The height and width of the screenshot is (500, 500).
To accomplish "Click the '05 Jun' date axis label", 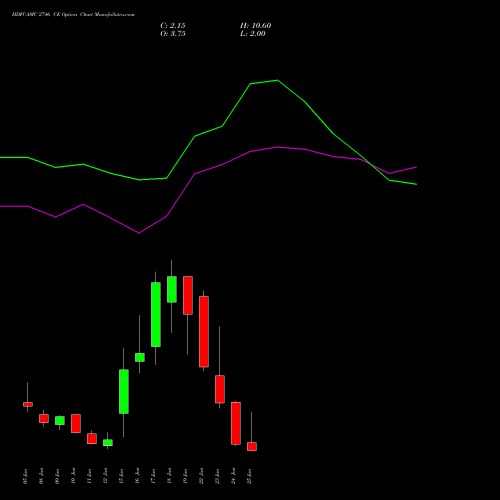I will point(25,476).
